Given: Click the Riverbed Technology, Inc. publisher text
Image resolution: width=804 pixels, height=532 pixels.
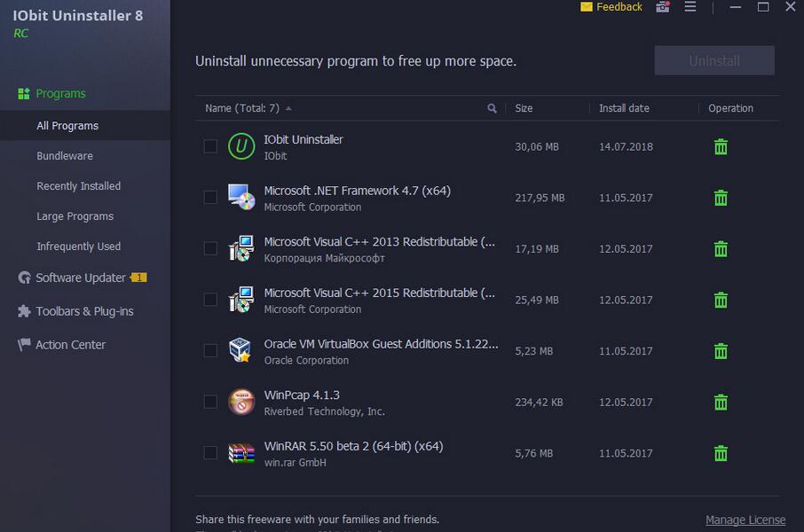Looking at the screenshot, I should click(x=324, y=411).
